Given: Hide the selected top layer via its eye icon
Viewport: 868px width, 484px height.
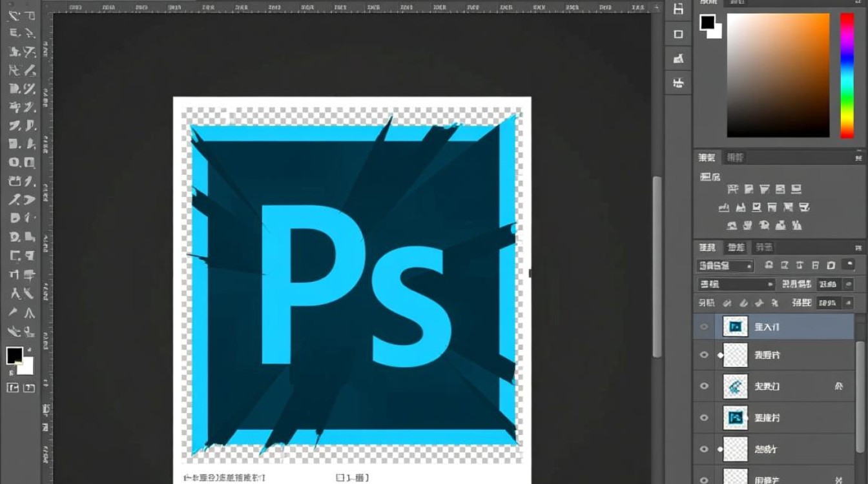Looking at the screenshot, I should pyautogui.click(x=704, y=327).
